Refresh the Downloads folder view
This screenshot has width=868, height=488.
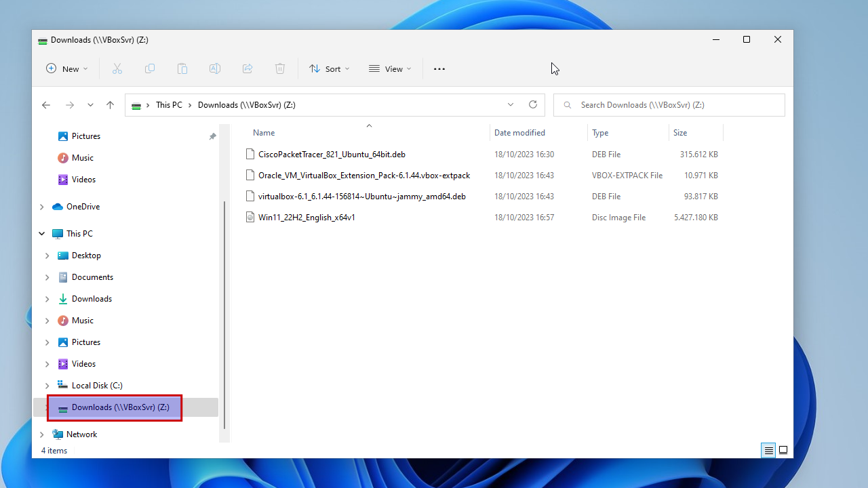(533, 104)
